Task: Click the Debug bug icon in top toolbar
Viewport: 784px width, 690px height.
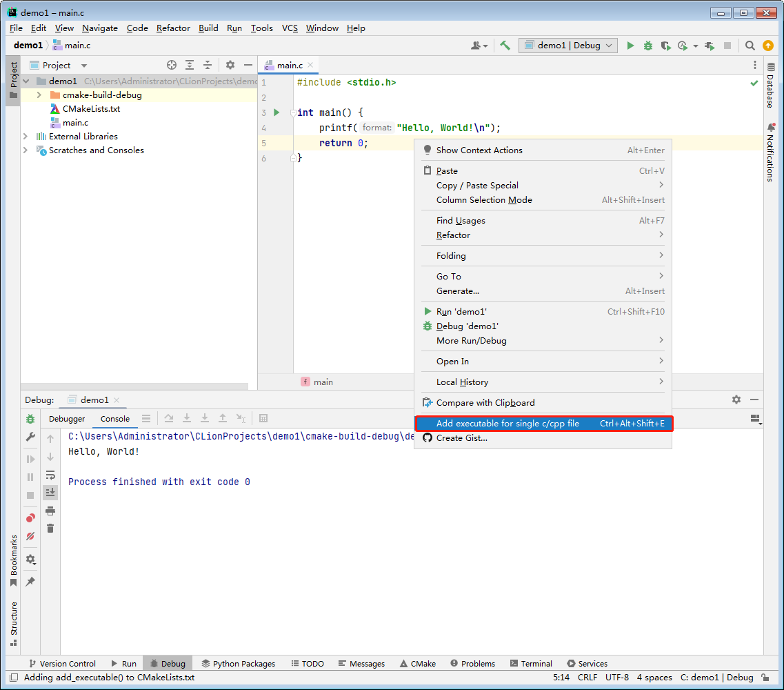Action: 647,46
